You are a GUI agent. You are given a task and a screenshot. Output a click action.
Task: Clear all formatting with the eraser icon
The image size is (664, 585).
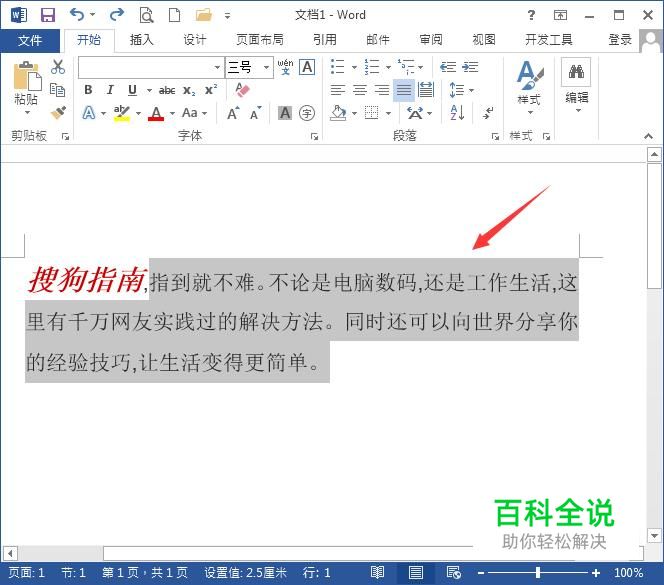(x=242, y=90)
